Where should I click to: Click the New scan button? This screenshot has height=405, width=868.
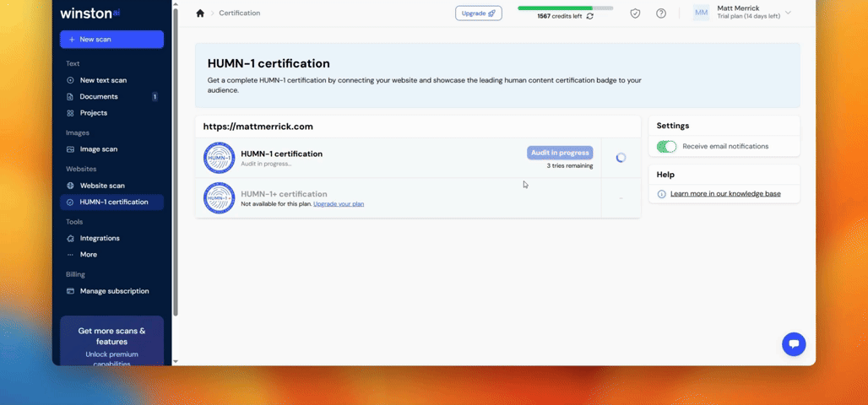pos(111,40)
